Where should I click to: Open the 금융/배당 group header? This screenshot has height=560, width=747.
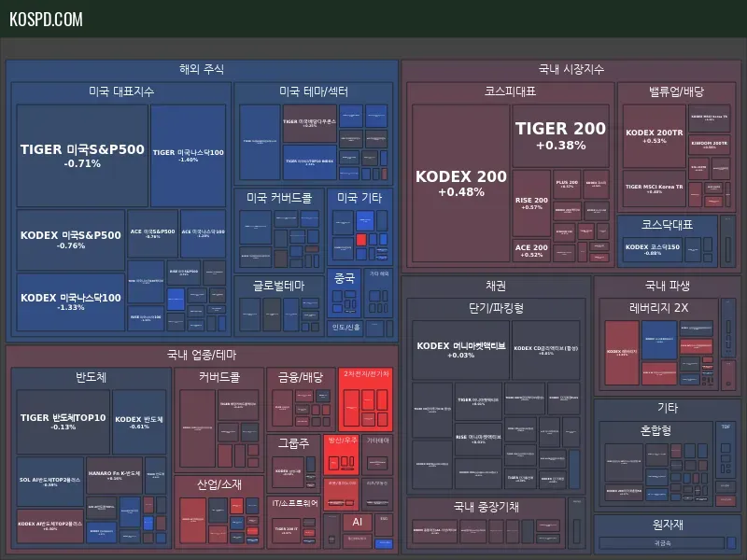[x=301, y=377]
